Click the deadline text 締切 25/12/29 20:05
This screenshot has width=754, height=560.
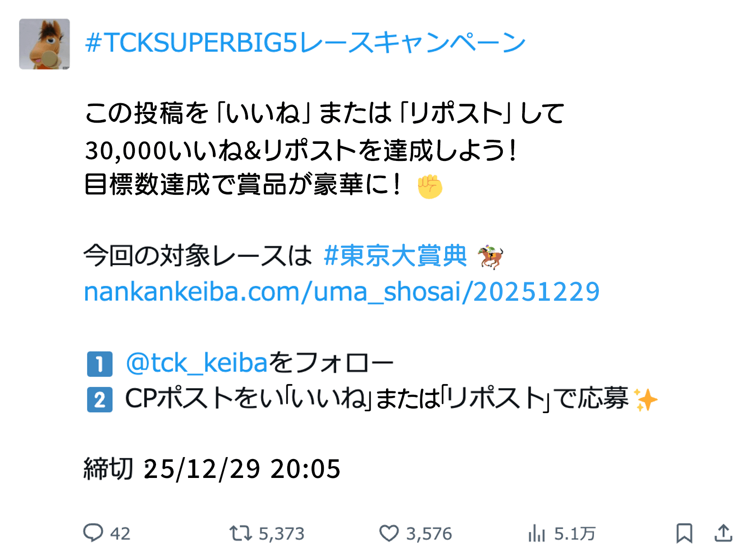(x=212, y=469)
